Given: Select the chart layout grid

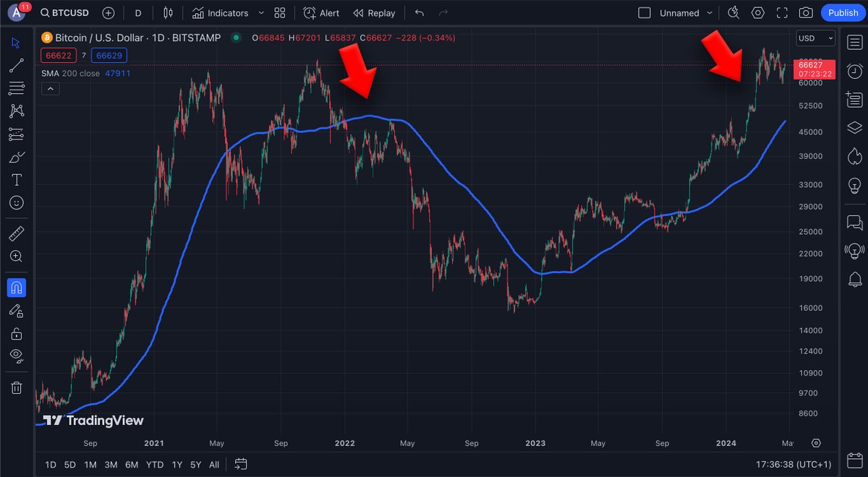Looking at the screenshot, I should 645,13.
